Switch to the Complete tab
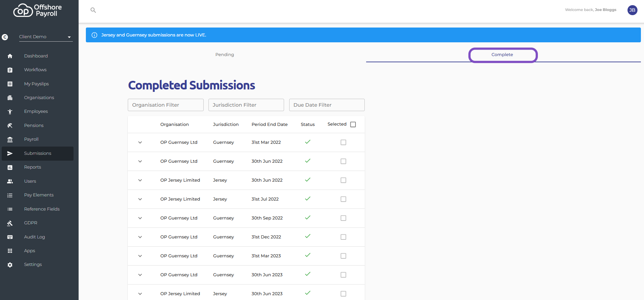The height and width of the screenshot is (300, 644). click(502, 55)
